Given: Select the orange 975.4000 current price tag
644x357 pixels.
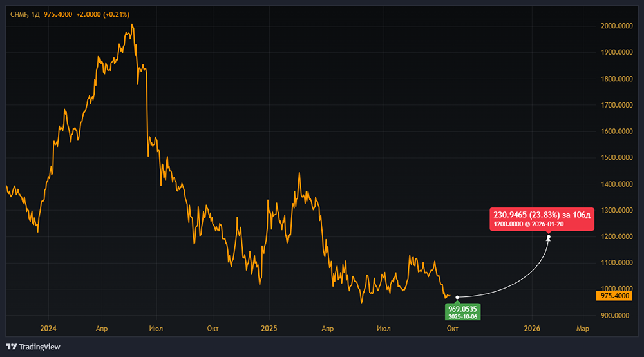Looking at the screenshot, I should coord(614,296).
